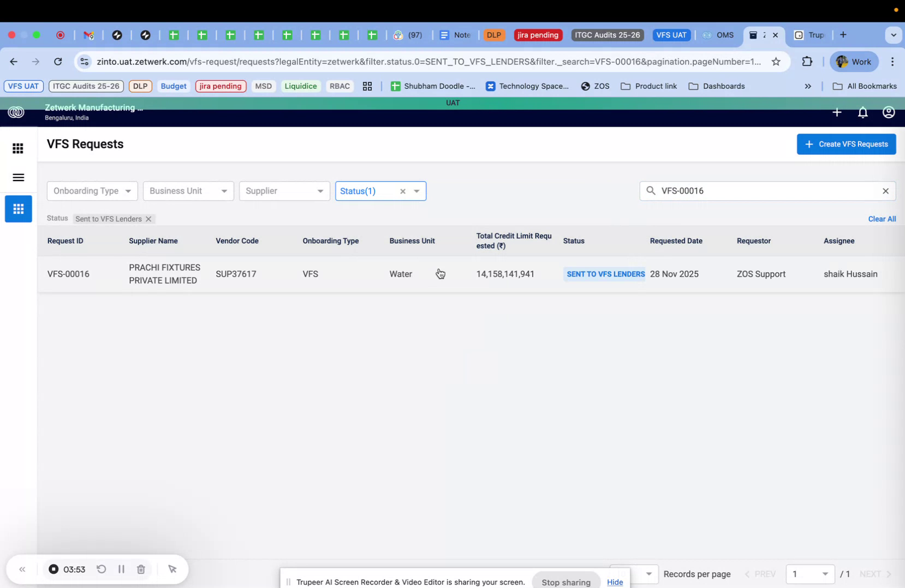Screen dimensions: 905x588
Task: Click the Clear All link
Action: (x=882, y=219)
